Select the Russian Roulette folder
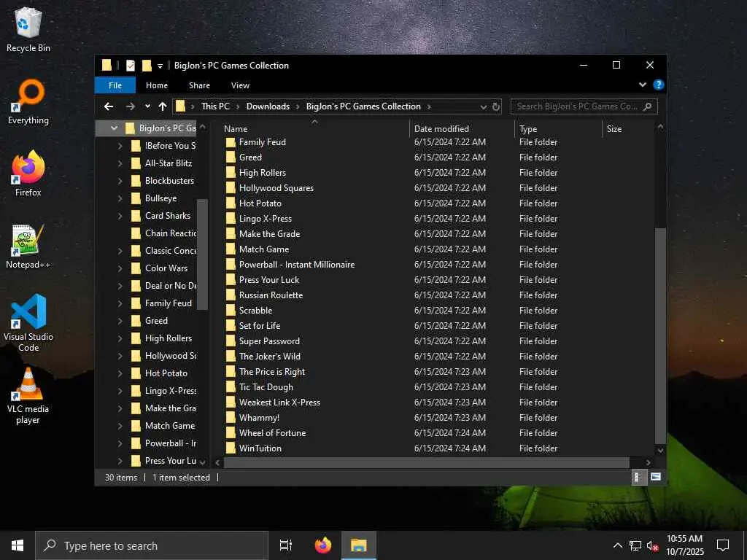 coord(271,295)
